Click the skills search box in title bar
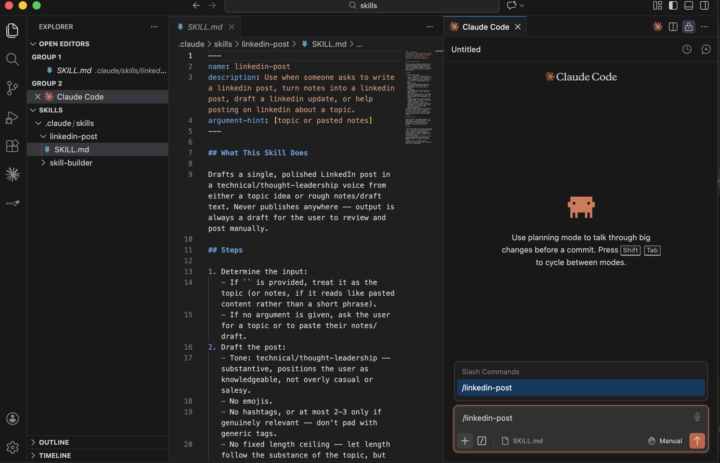Viewport: 720px width, 463px height. [362, 6]
